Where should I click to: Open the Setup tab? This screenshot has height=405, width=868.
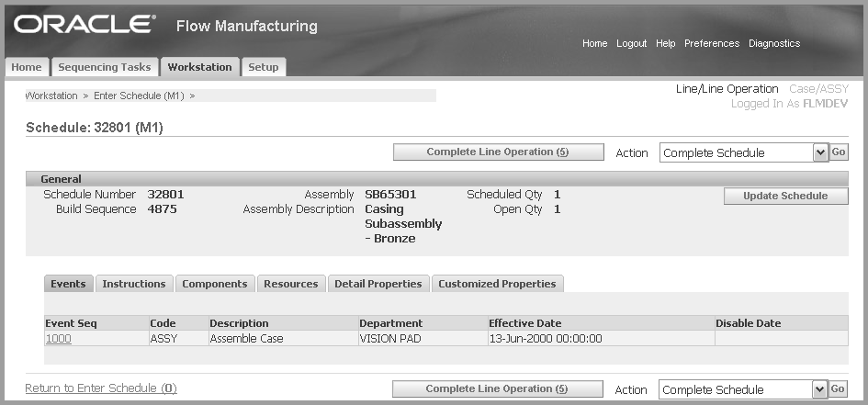[x=264, y=67]
